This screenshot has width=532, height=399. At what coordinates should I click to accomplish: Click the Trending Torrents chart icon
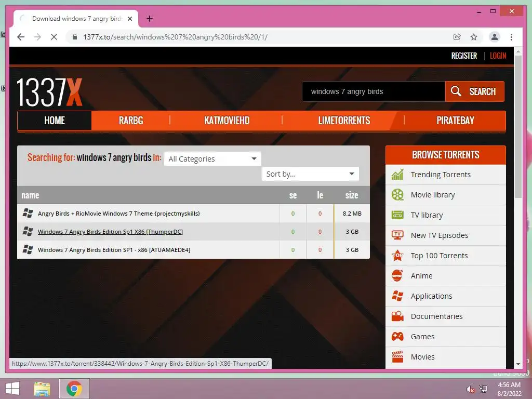397,175
